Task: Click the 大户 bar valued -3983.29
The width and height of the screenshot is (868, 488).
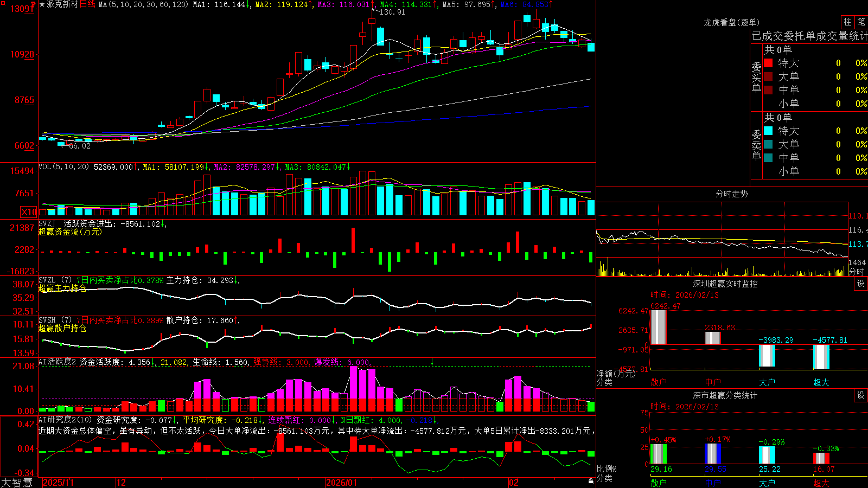Action: point(767,356)
